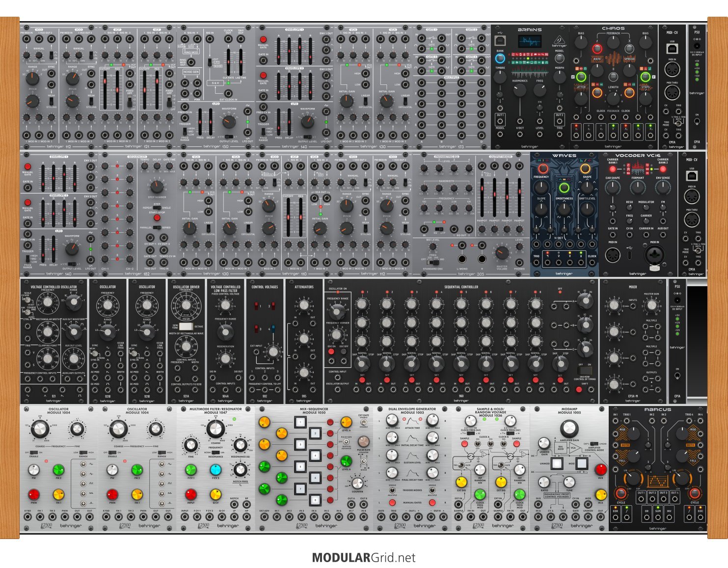Click the red IN B knob on Modamp

[601, 469]
